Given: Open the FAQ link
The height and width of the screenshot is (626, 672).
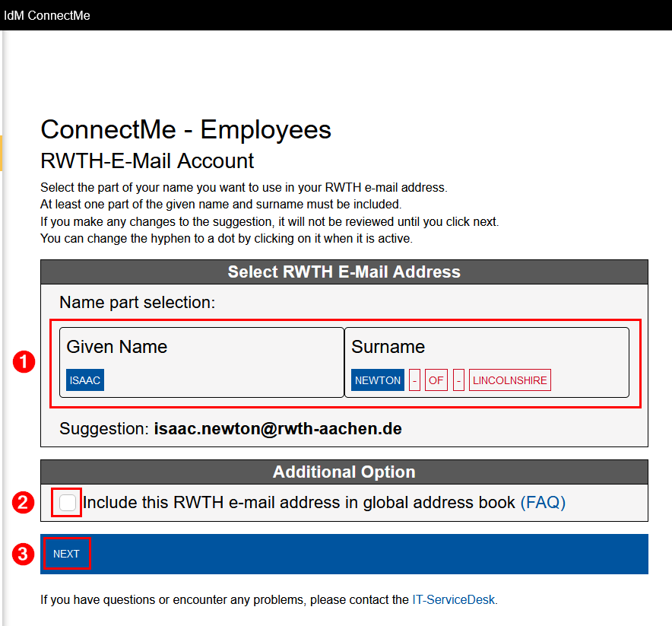Looking at the screenshot, I should (543, 502).
